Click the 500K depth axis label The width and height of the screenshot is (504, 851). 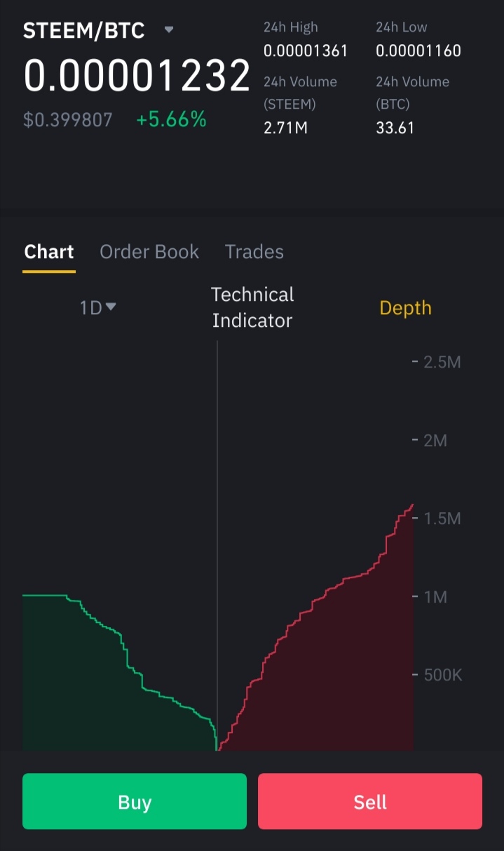click(443, 675)
